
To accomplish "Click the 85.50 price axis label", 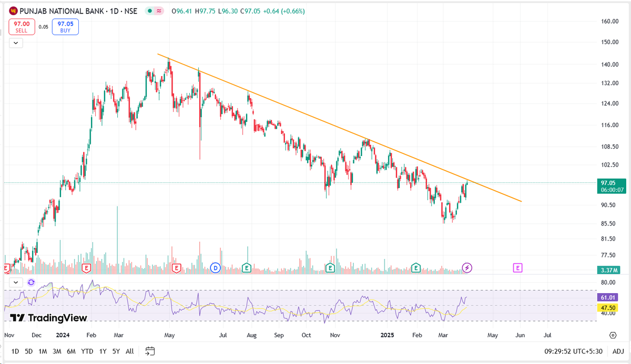I will click(609, 224).
